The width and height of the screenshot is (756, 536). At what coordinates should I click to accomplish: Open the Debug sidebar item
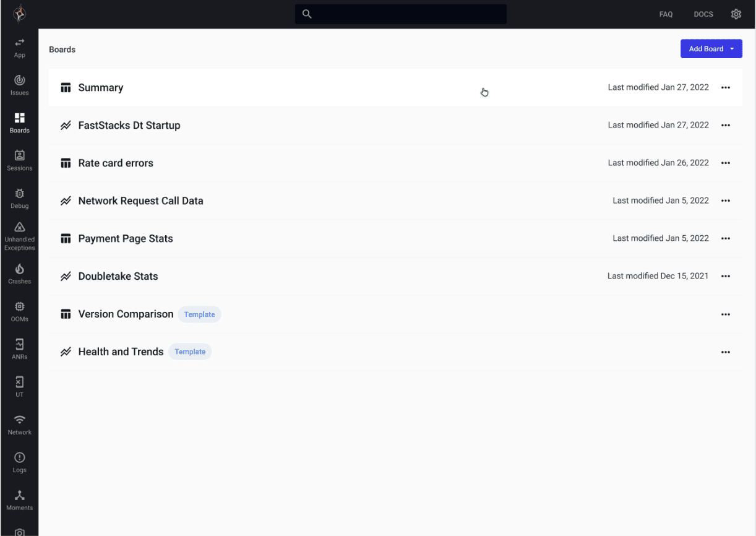pos(20,199)
